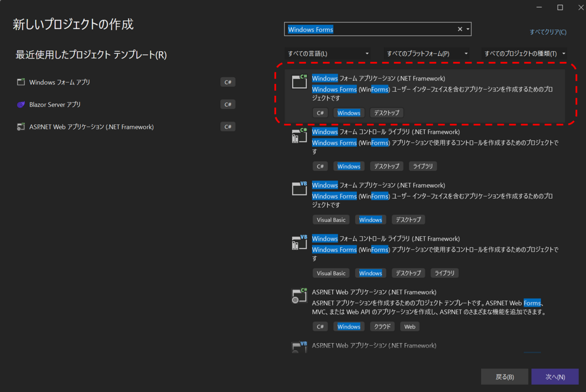Clear search text with the X icon
The width and height of the screenshot is (586, 392).
pos(460,29)
